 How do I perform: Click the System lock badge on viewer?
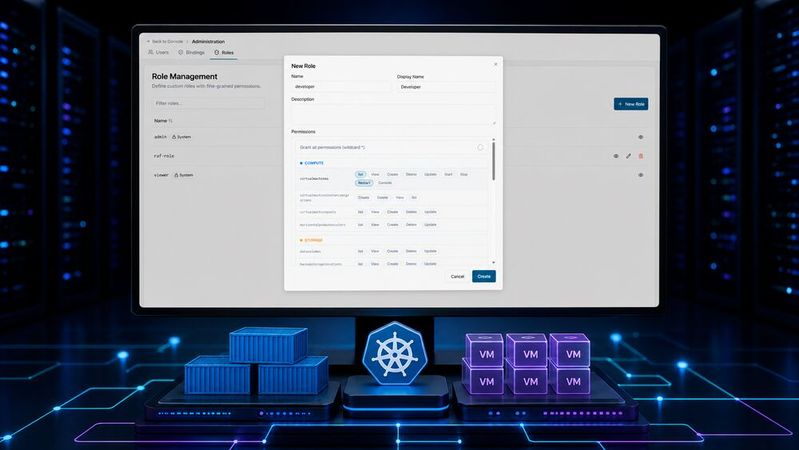(184, 175)
